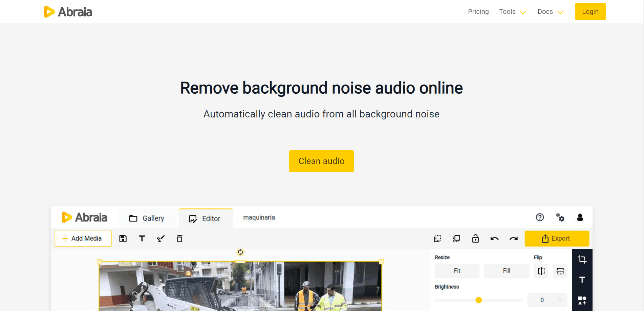
Task: Click the Fill resize button
Action: (507, 271)
